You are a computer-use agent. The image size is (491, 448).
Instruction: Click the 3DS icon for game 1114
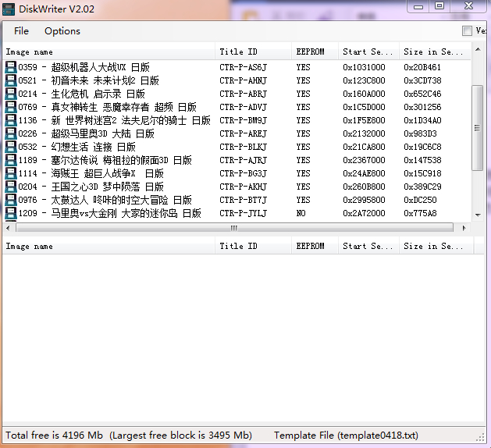(x=11, y=173)
